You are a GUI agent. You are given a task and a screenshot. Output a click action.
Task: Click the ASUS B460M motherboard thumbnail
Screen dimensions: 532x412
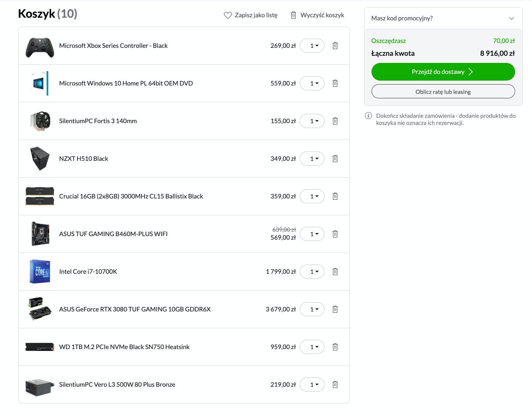40,234
